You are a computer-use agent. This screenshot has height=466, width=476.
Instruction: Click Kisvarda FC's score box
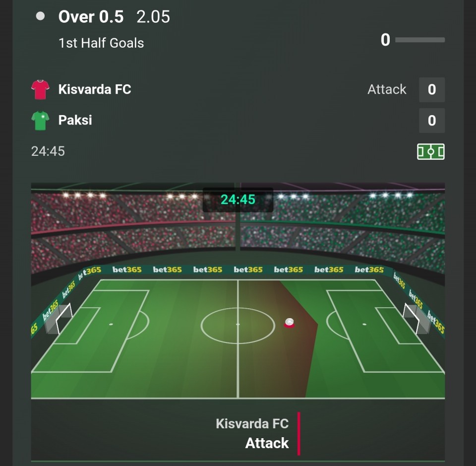(431, 89)
